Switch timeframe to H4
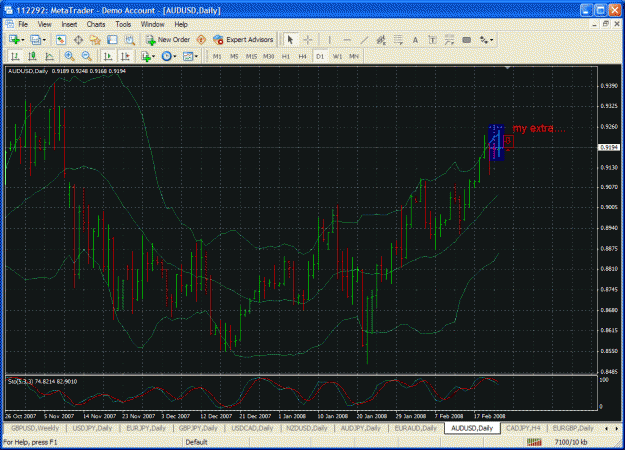The image size is (625, 450). (x=303, y=56)
